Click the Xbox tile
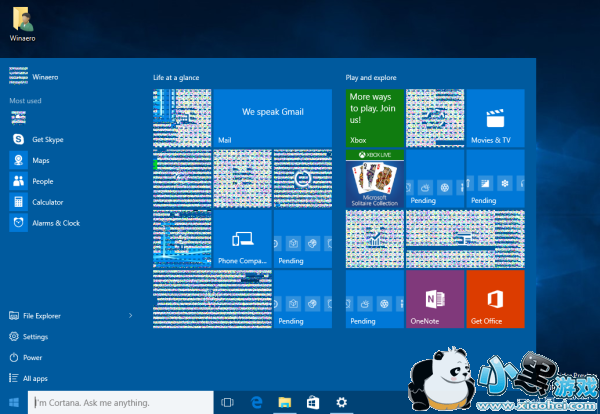600x414 pixels. tap(374, 118)
